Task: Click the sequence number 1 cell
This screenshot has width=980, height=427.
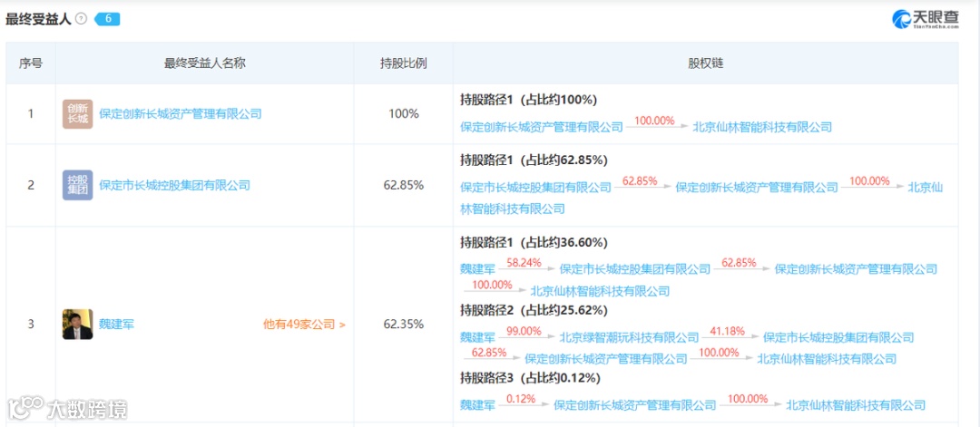Action: coord(31,113)
